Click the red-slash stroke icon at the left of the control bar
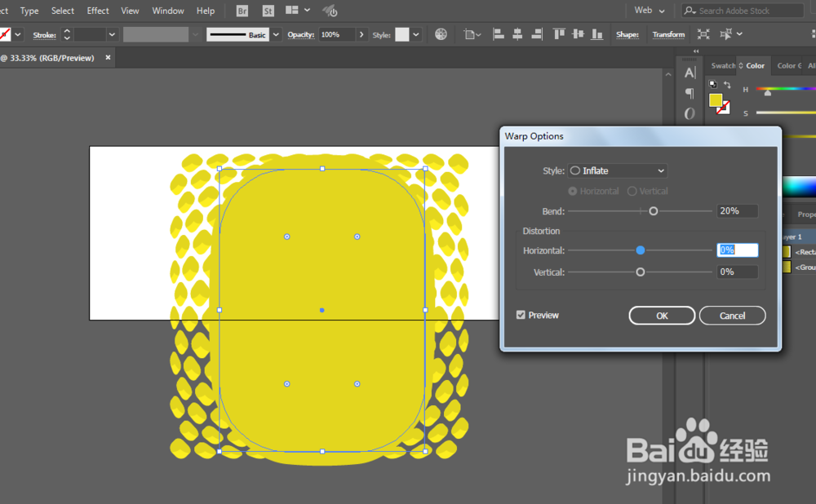This screenshot has height=504, width=816. coord(5,34)
